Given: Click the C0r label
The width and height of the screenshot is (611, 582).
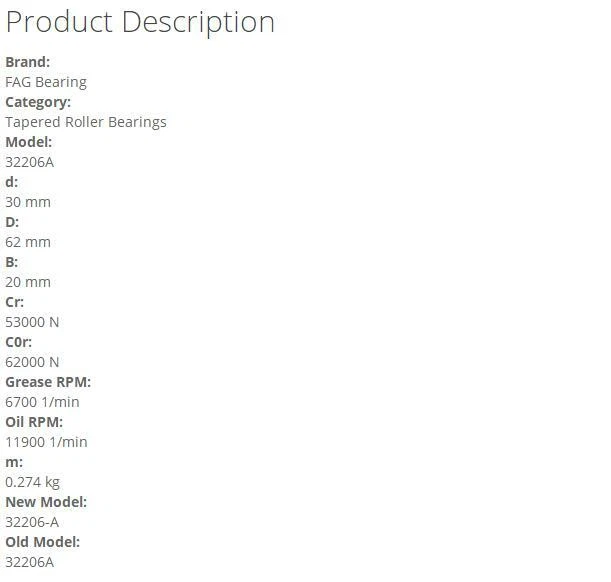Looking at the screenshot, I should (x=18, y=342).
